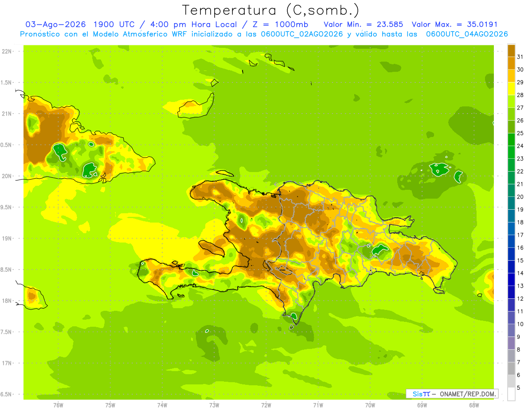Click the legend value '14'

520,273
